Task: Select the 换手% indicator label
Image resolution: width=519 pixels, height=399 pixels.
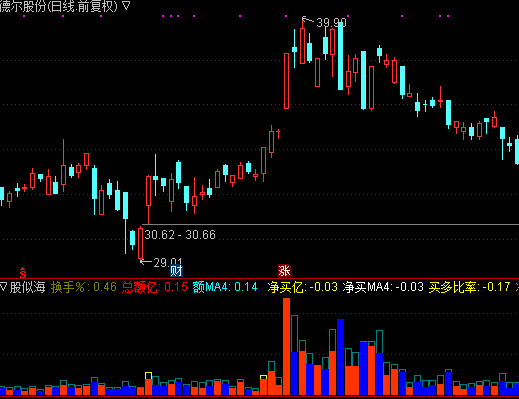Action: pyautogui.click(x=68, y=287)
